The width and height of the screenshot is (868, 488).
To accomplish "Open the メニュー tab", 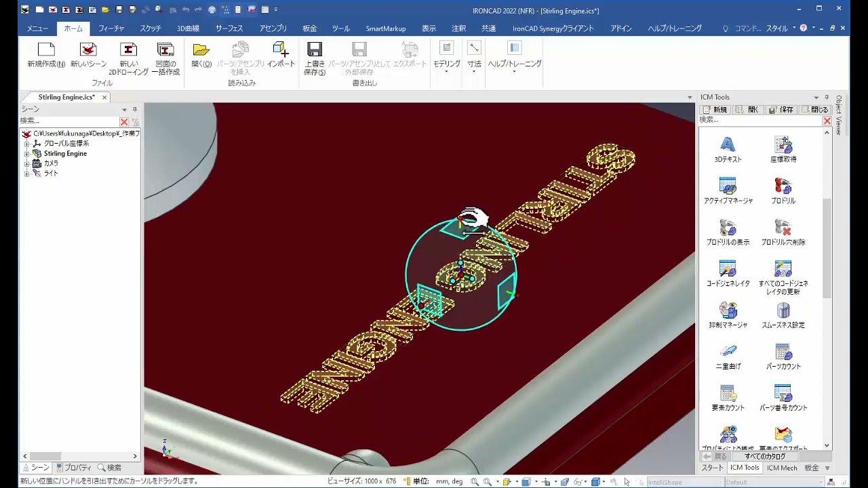I will [x=37, y=28].
